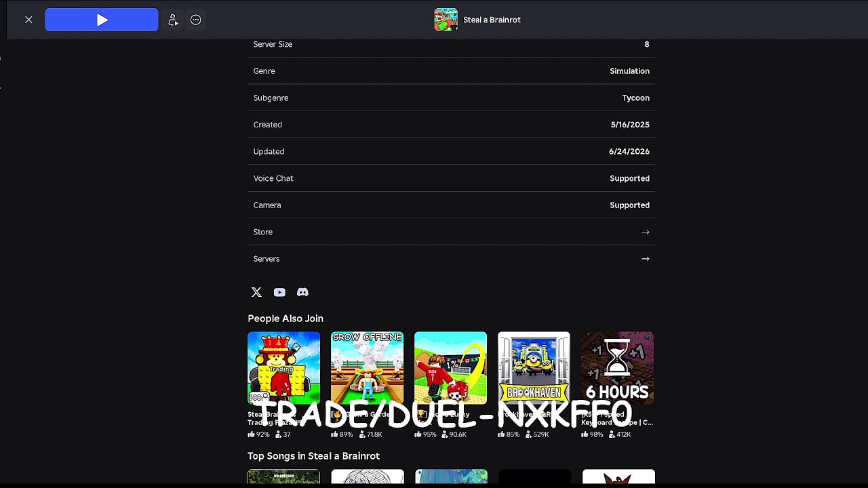Open the first top song thumbnail
868x488 pixels.
[x=283, y=476]
